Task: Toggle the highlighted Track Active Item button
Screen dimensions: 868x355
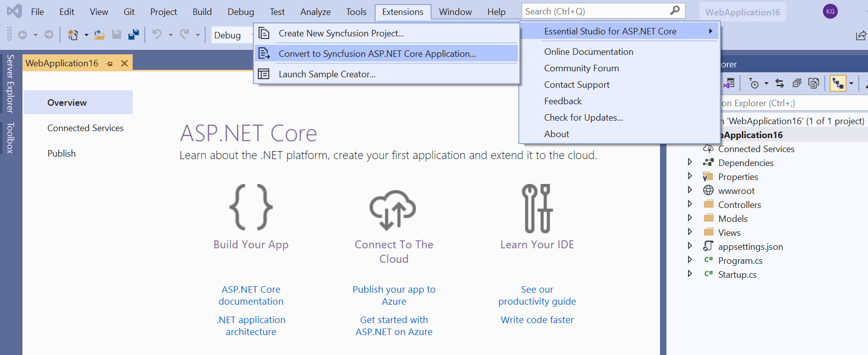Action: click(x=838, y=83)
